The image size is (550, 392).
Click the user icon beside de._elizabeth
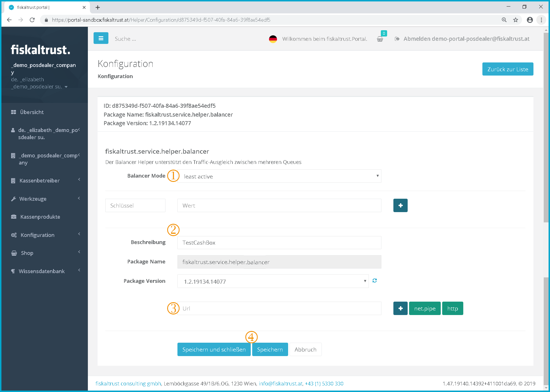[x=13, y=130]
